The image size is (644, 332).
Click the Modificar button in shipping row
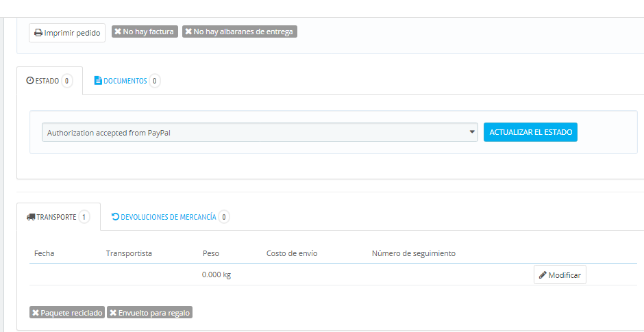[x=560, y=275]
